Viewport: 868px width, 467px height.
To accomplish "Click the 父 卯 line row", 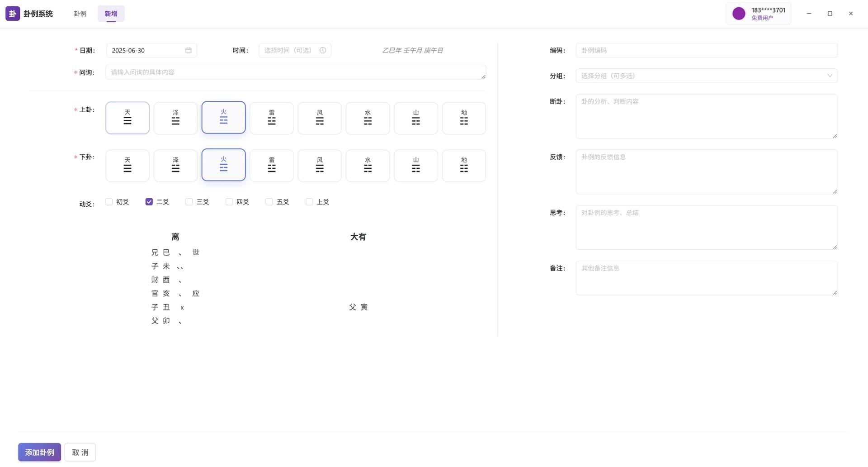I will pyautogui.click(x=167, y=320).
